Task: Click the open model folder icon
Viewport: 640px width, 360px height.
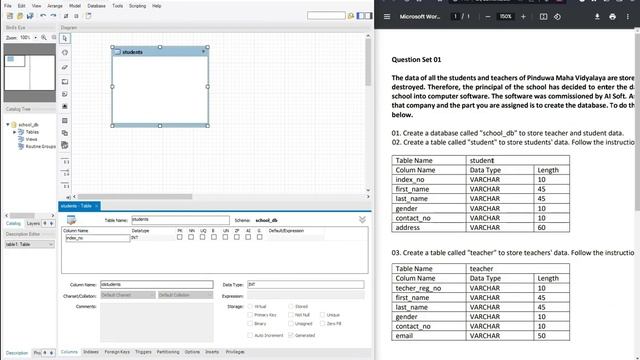Action: (20, 16)
